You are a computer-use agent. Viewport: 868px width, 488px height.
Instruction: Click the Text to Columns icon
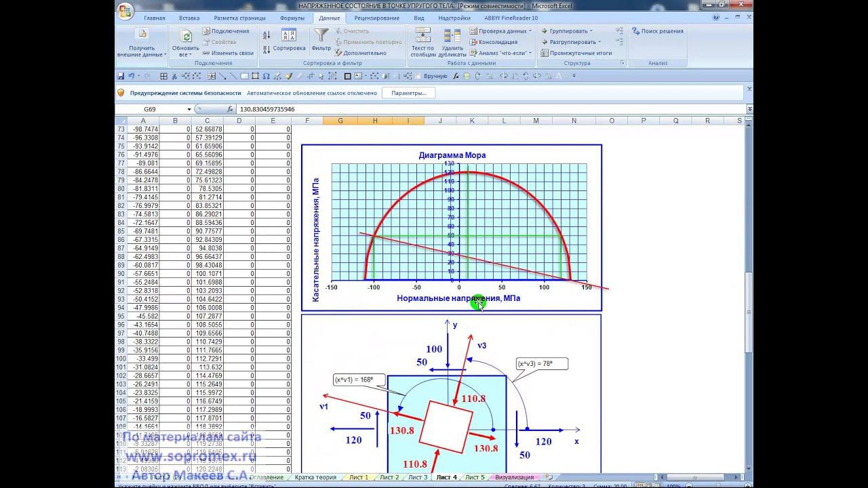422,36
